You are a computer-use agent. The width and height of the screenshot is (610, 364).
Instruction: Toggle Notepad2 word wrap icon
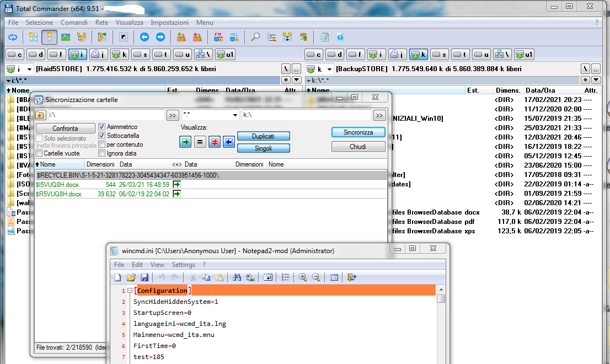click(267, 277)
